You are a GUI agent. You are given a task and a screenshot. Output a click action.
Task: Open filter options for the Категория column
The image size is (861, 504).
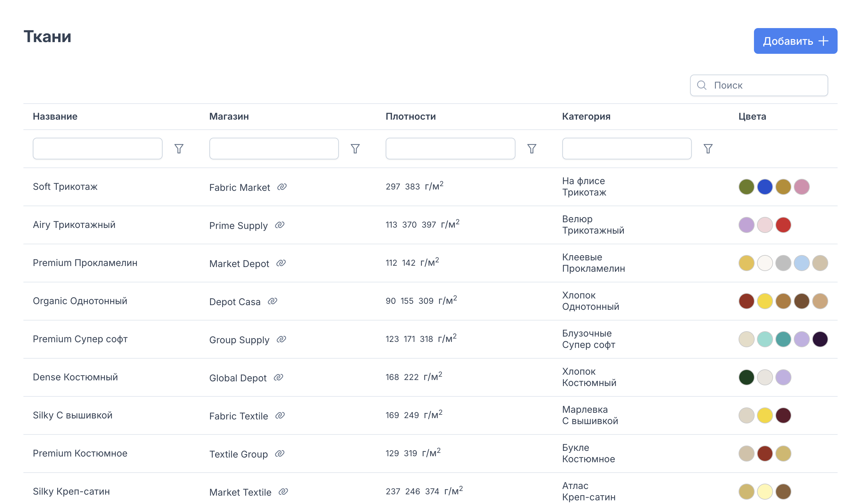click(708, 148)
